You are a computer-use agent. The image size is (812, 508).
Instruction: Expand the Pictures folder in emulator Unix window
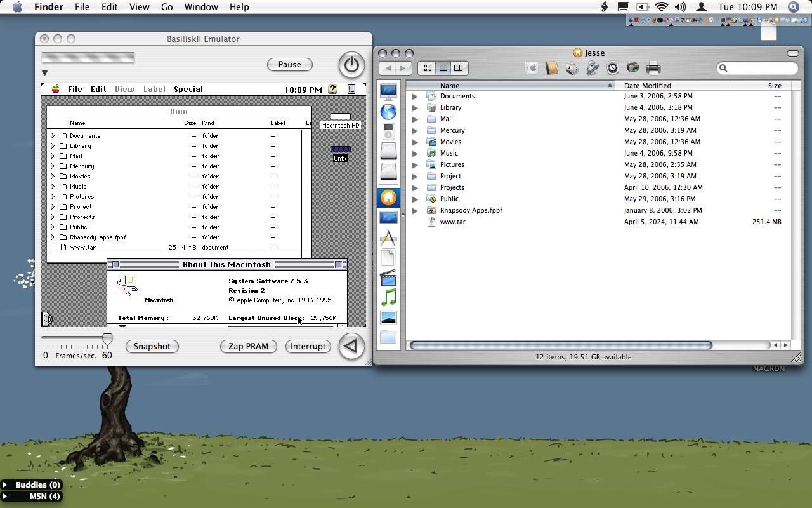53,197
